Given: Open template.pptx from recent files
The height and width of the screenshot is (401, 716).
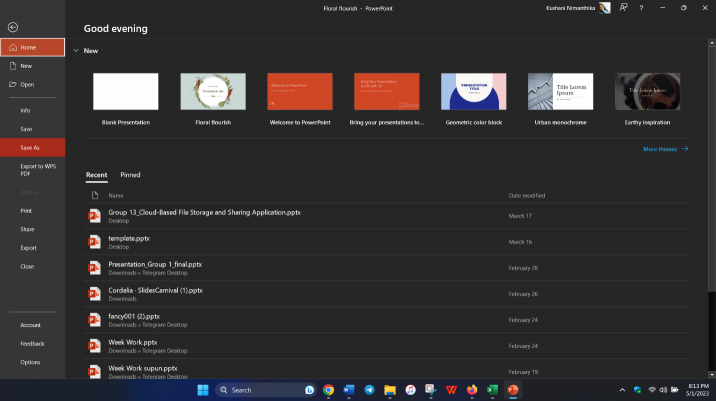Looking at the screenshot, I should click(x=387, y=242).
